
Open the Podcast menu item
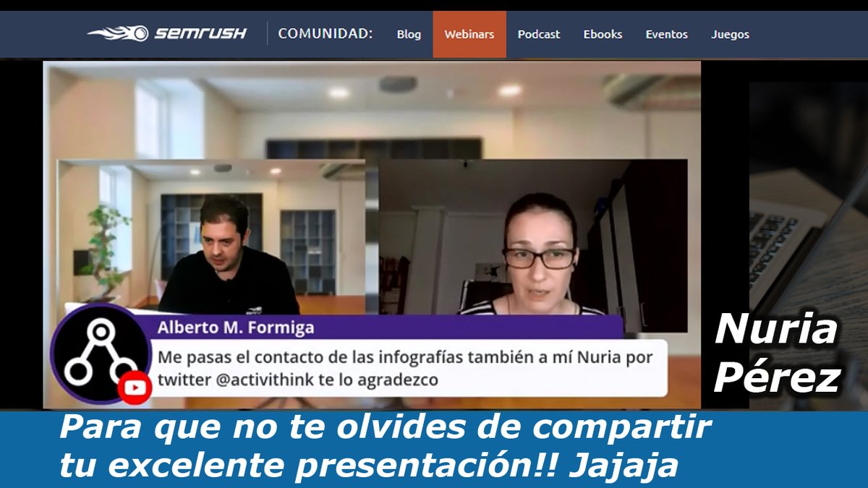click(x=537, y=33)
